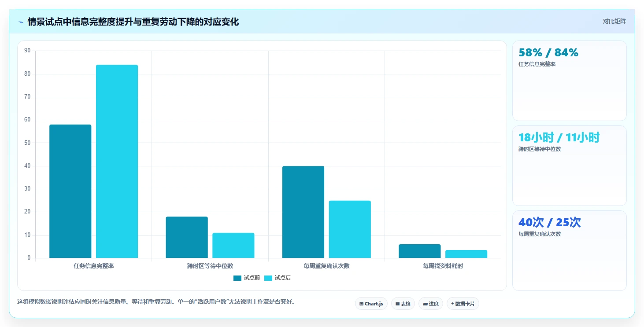644x327 pixels.
Task: Click the 数据卡片 tag chip
Action: (x=463, y=304)
